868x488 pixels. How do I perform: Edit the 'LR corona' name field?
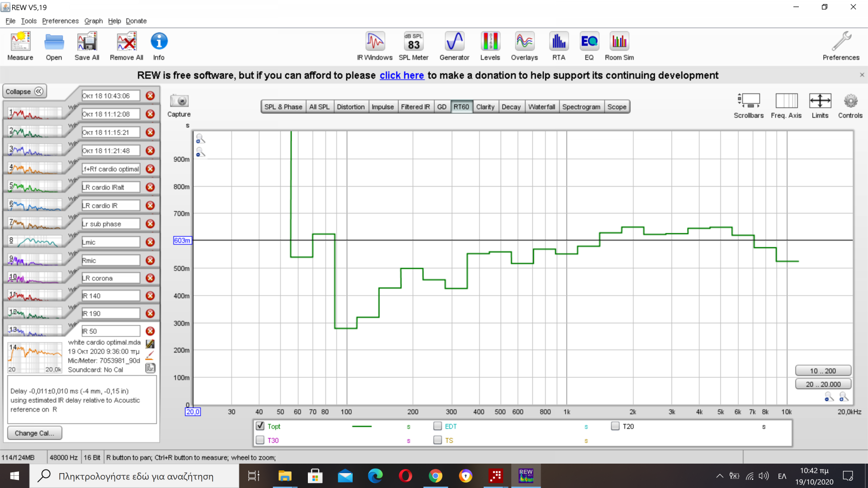[x=111, y=278]
